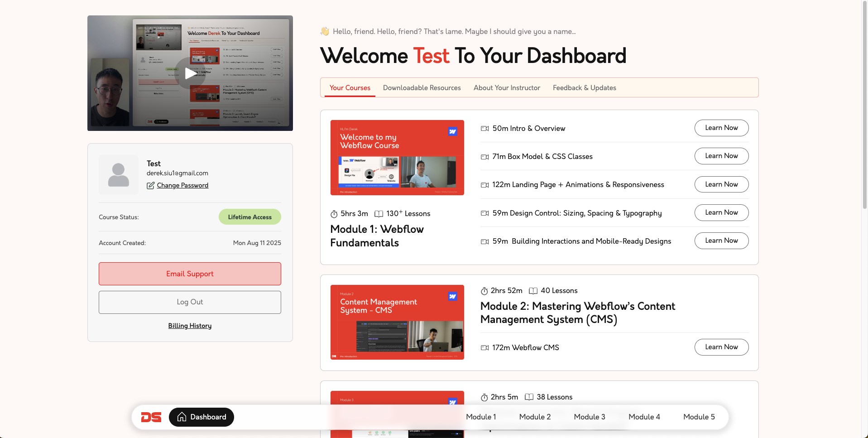Click the Webflow logo badge on Module 2 thumbnail
The image size is (868, 438).
click(x=452, y=296)
